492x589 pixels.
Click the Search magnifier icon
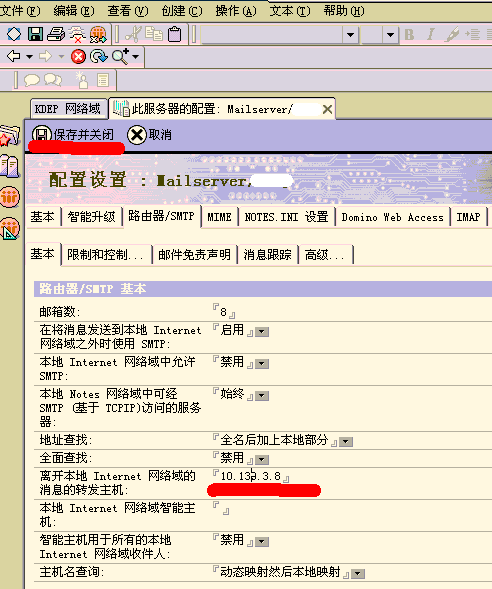[120, 57]
